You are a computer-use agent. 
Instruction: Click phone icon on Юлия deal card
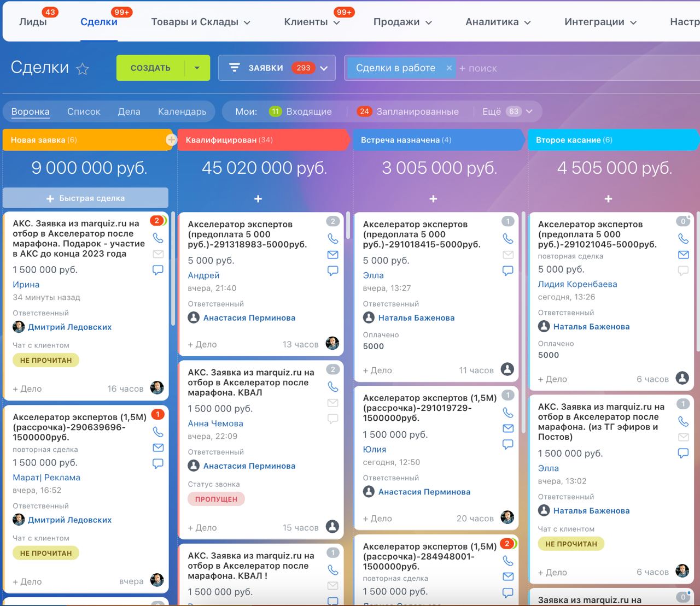(508, 413)
